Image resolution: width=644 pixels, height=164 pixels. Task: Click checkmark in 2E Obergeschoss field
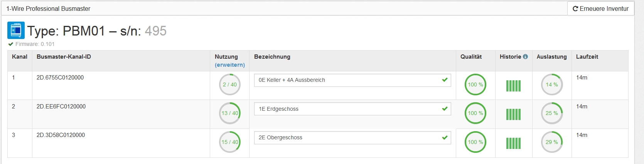445,137
